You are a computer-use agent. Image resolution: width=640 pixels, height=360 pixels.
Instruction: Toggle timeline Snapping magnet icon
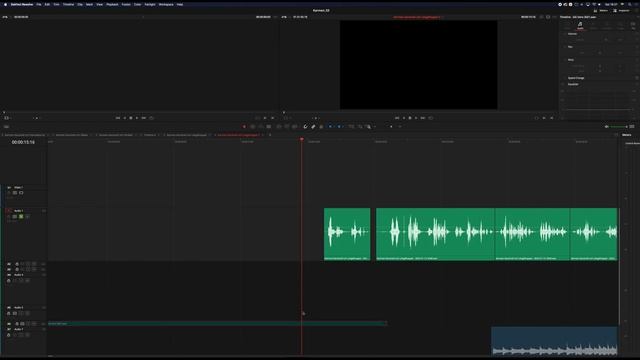coord(306,127)
